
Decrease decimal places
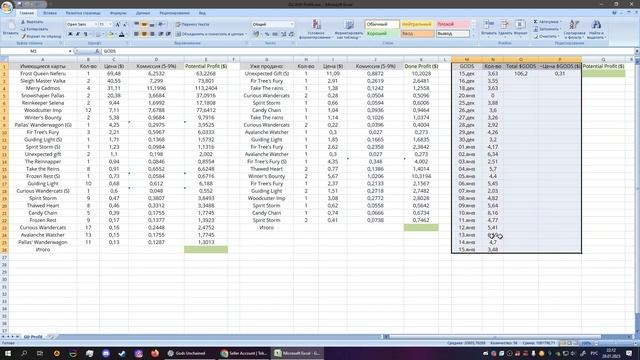click(291, 34)
